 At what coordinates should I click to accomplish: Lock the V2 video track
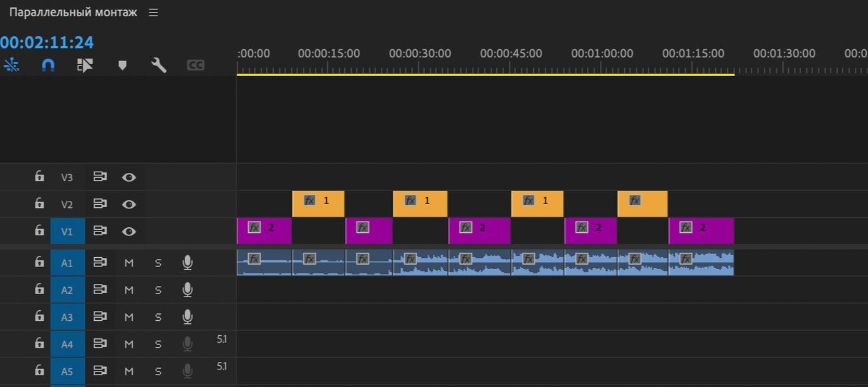click(39, 203)
